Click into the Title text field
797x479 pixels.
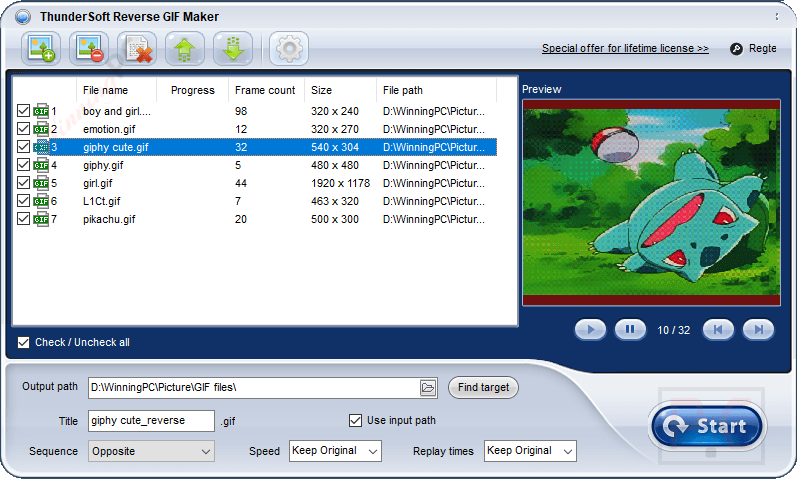[x=151, y=421]
